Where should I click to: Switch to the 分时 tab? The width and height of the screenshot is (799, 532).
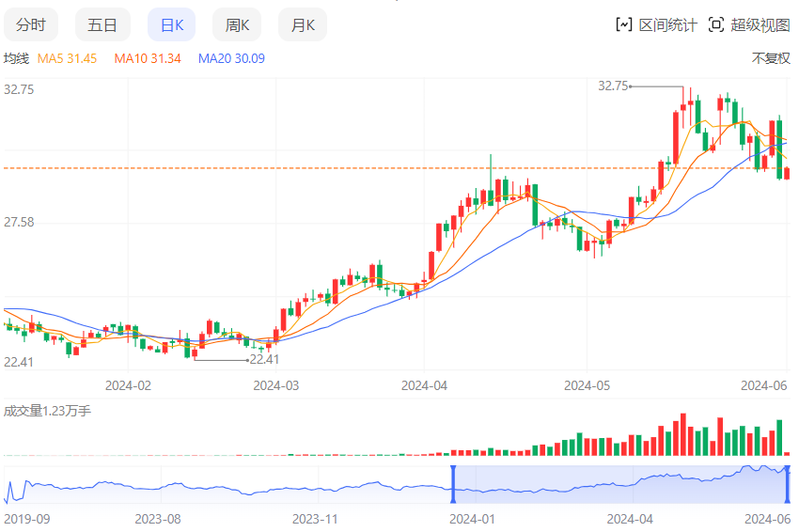(31, 25)
